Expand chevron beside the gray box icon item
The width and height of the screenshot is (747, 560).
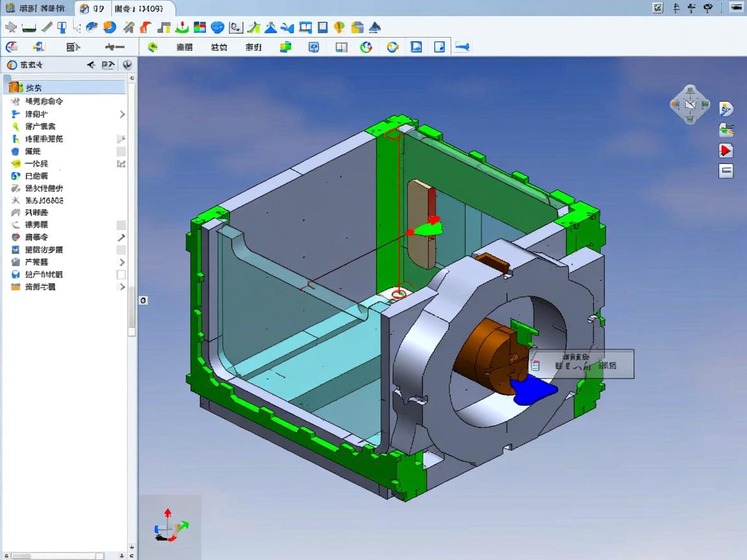(x=122, y=262)
